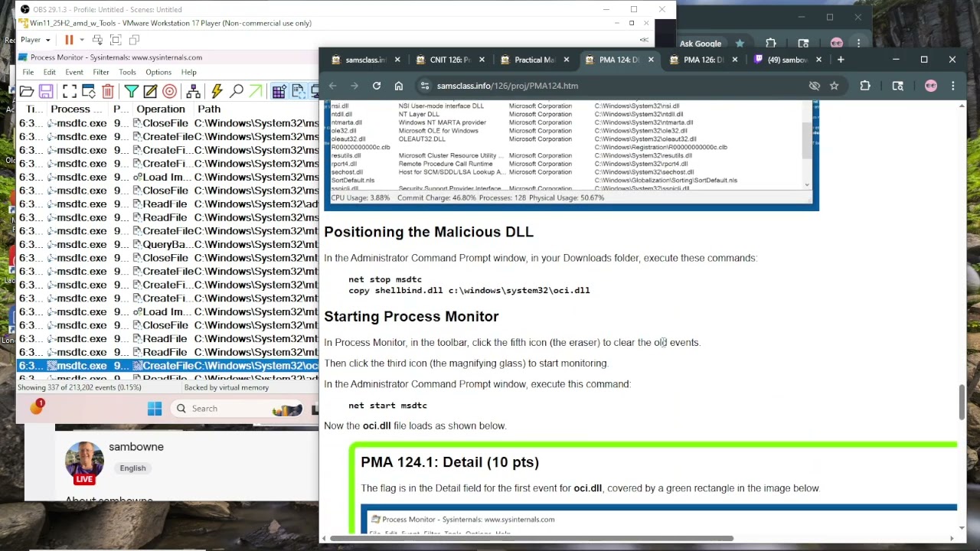
Task: Switch to the Twitch (49) sambowne tab
Action: coord(787,60)
